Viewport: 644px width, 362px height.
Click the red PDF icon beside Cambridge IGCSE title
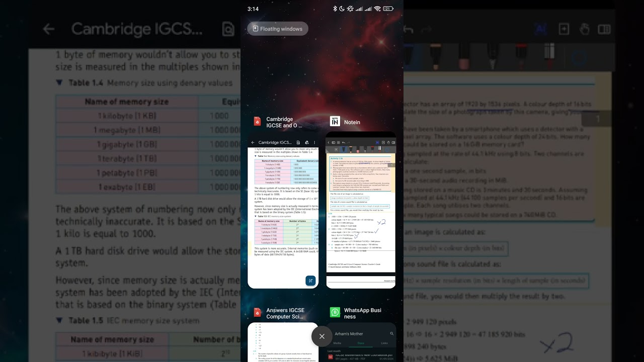tap(257, 122)
